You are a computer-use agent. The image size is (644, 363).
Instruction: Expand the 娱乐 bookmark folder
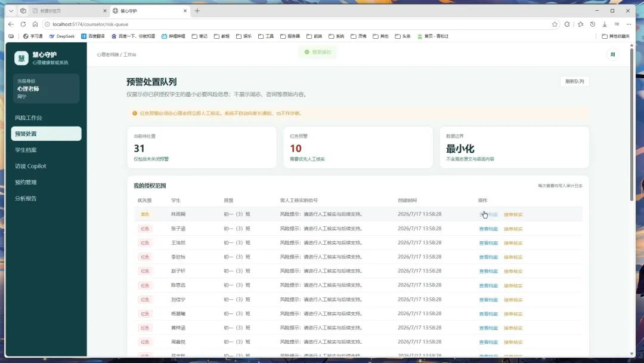tap(244, 36)
